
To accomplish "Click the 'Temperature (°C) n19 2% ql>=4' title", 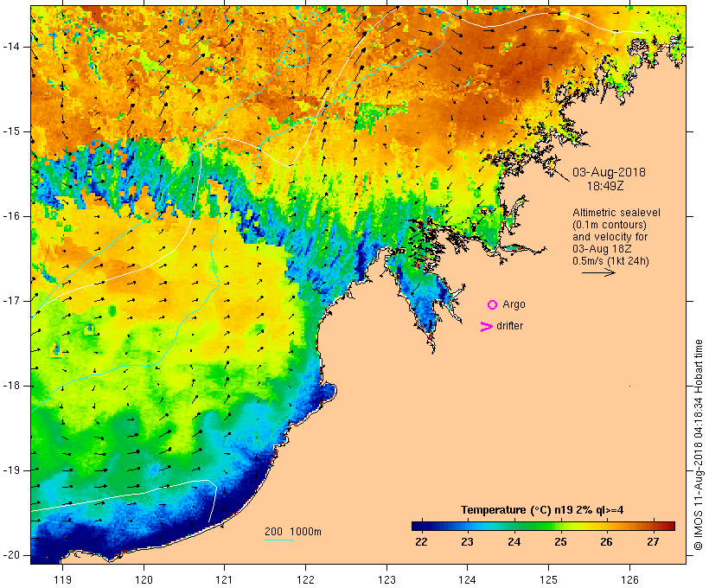I will click(x=542, y=510).
